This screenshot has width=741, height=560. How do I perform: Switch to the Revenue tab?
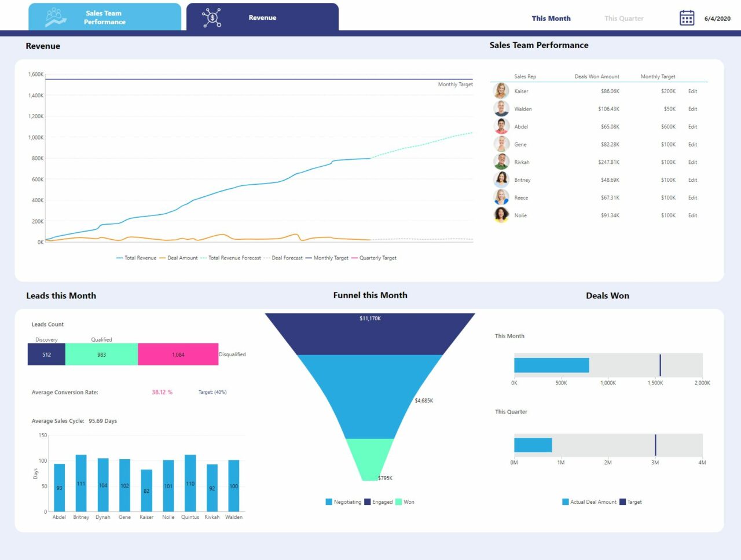(262, 17)
